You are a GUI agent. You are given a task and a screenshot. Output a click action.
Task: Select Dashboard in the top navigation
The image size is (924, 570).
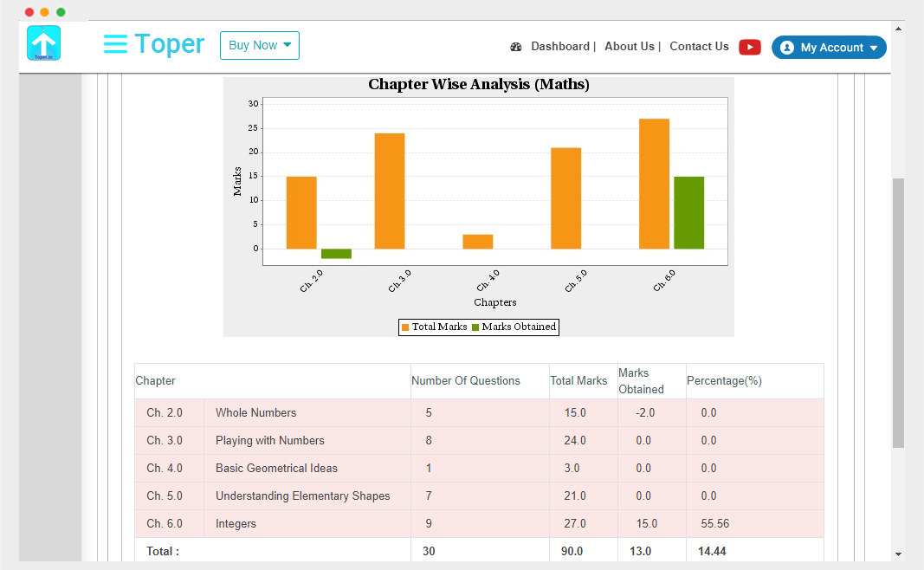(560, 46)
